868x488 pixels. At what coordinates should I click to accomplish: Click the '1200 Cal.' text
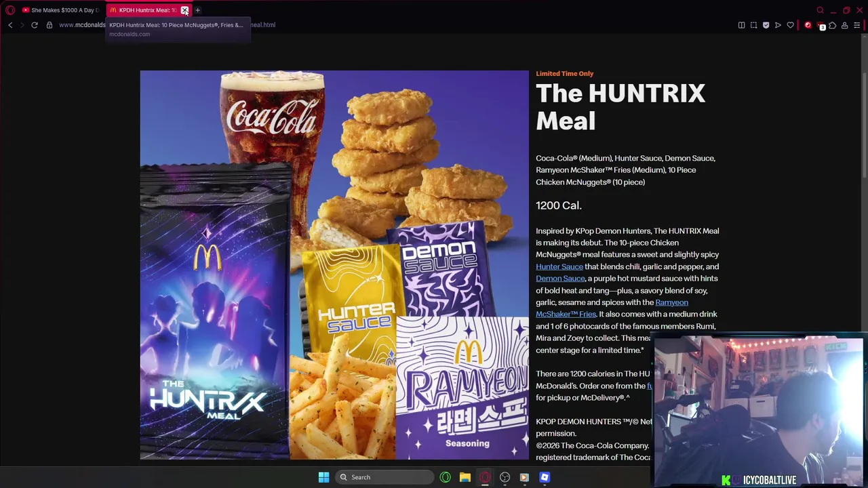pos(559,205)
